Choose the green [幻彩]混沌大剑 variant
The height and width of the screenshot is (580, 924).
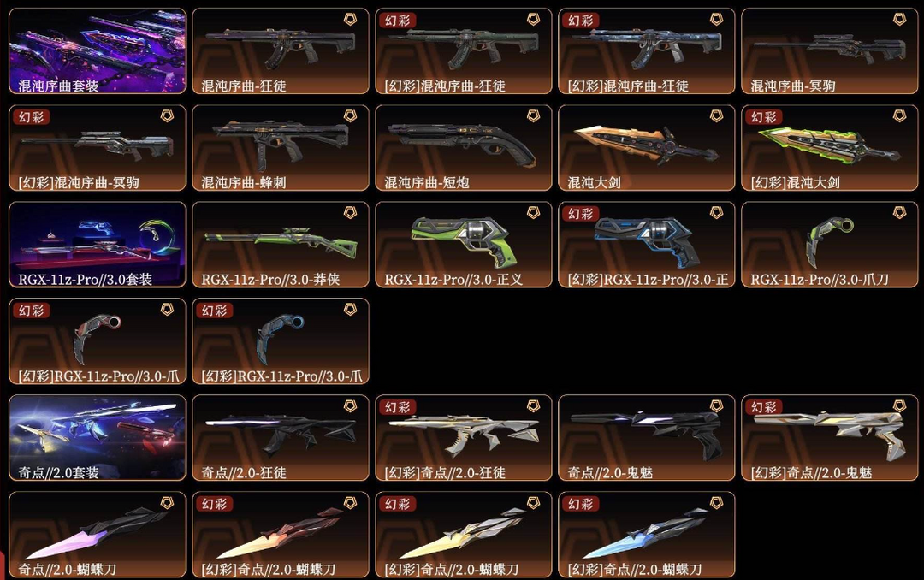(x=830, y=148)
